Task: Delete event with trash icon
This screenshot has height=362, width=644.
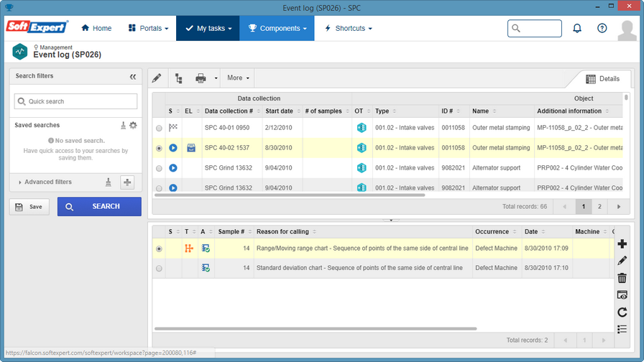Action: coord(622,278)
